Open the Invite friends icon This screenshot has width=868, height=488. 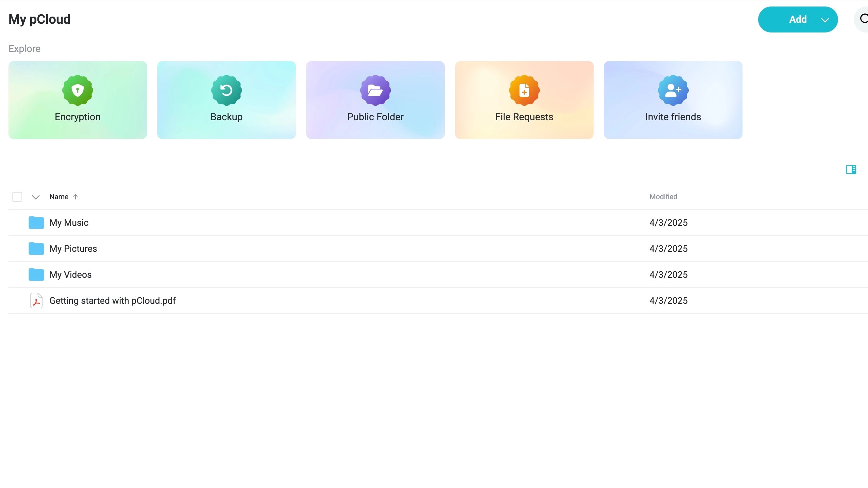click(673, 90)
